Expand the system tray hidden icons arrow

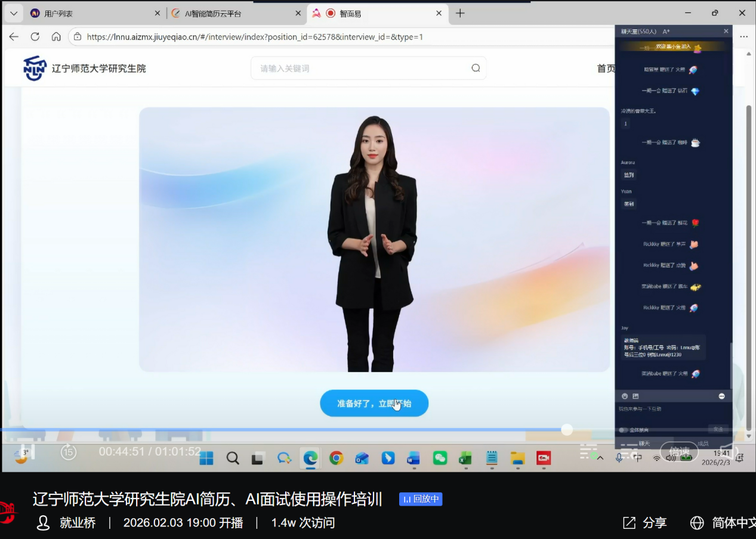(600, 458)
